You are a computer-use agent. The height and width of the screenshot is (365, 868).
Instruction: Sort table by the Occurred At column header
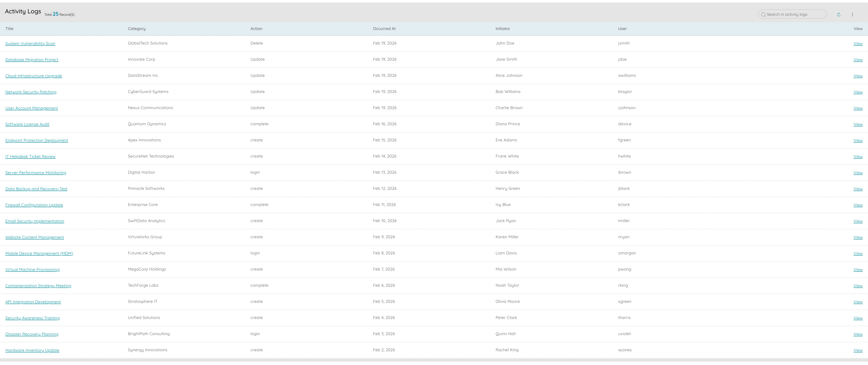pyautogui.click(x=384, y=29)
